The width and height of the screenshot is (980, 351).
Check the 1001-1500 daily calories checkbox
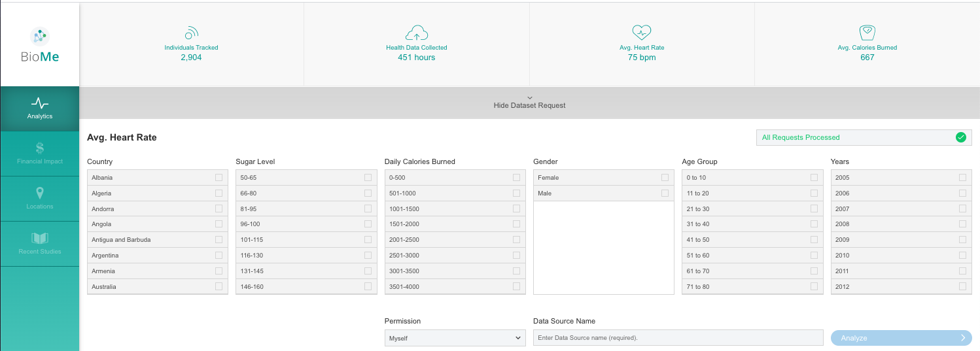point(517,209)
